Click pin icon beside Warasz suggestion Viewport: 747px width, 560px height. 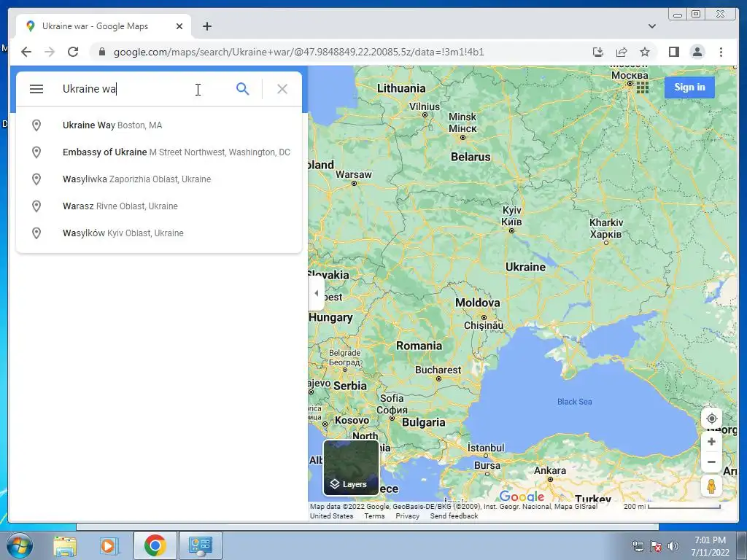point(36,206)
